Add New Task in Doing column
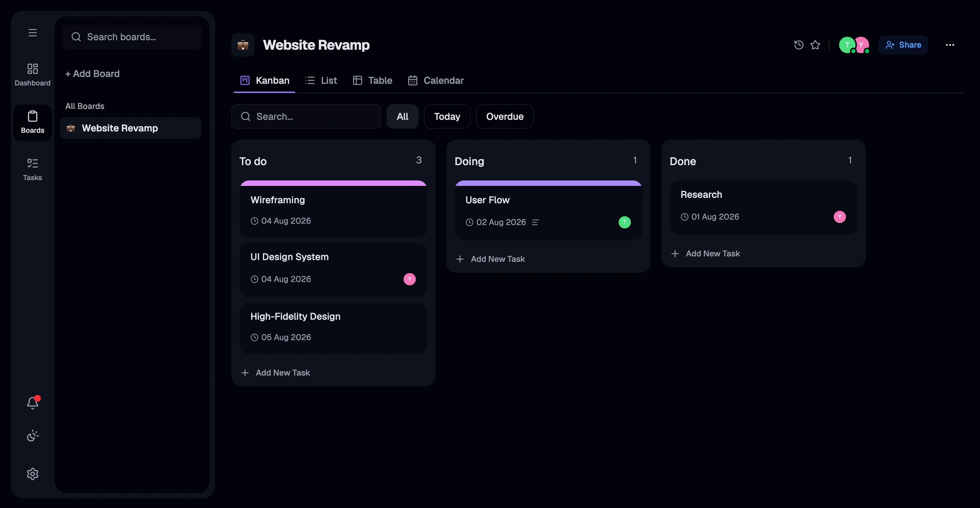Viewport: 980px width, 508px height. (x=490, y=259)
